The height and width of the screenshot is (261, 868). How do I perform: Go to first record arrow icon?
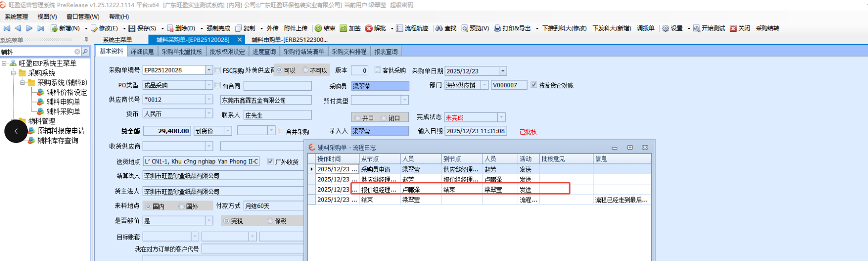(x=7, y=28)
